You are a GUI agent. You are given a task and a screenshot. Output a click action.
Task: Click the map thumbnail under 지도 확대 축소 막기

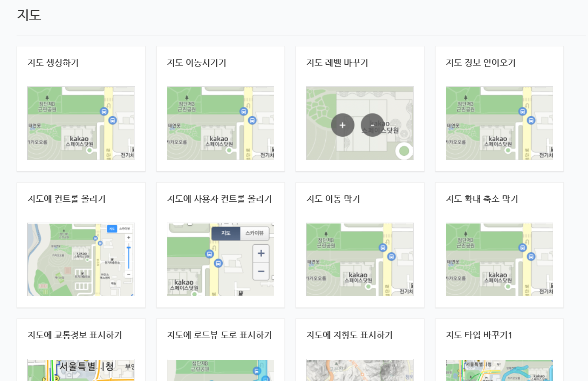pyautogui.click(x=499, y=260)
